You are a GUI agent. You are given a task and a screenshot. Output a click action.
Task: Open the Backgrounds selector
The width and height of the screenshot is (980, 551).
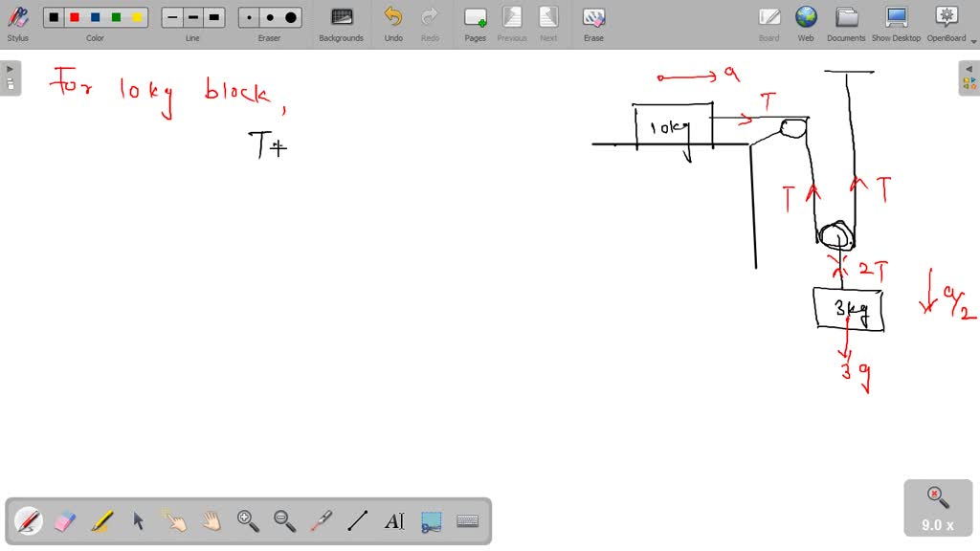tap(341, 21)
